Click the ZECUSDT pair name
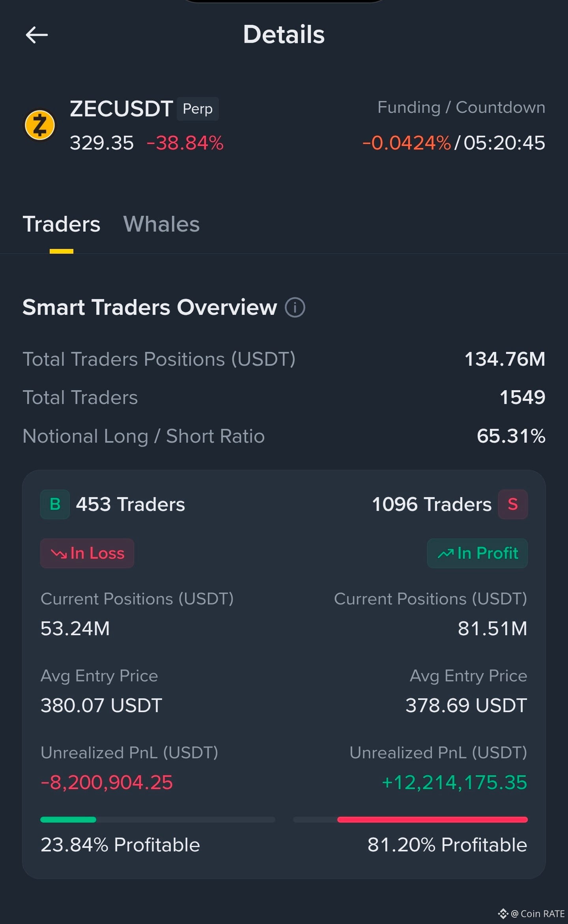This screenshot has width=568, height=924. [x=121, y=108]
